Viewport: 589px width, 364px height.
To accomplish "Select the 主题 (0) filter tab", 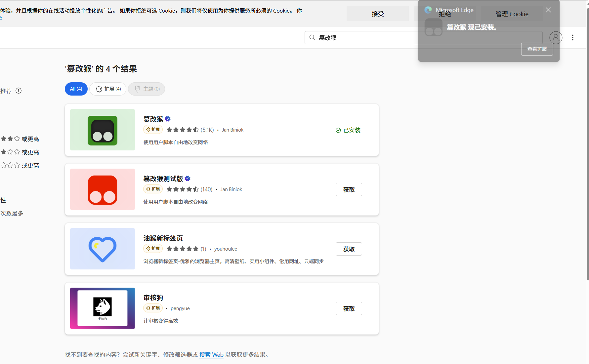I will (147, 89).
